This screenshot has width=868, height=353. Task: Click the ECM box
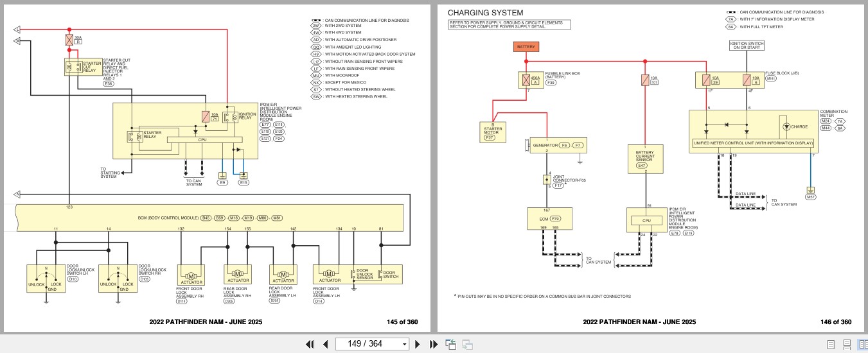click(x=551, y=220)
